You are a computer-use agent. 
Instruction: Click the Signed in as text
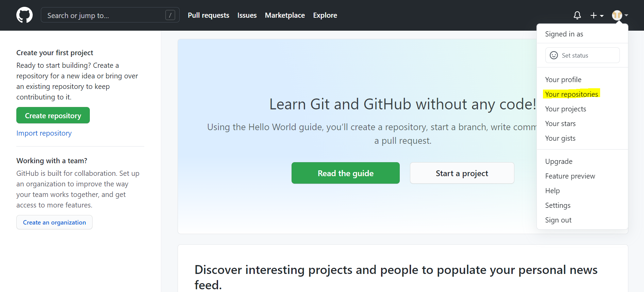564,34
